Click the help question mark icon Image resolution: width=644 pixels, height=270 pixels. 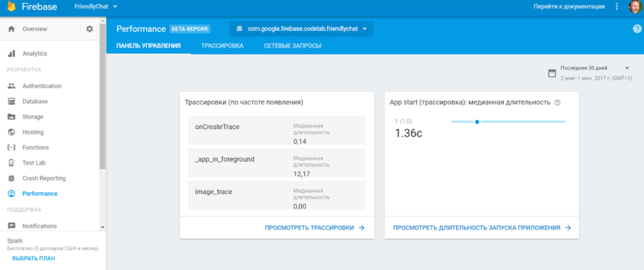point(637,29)
